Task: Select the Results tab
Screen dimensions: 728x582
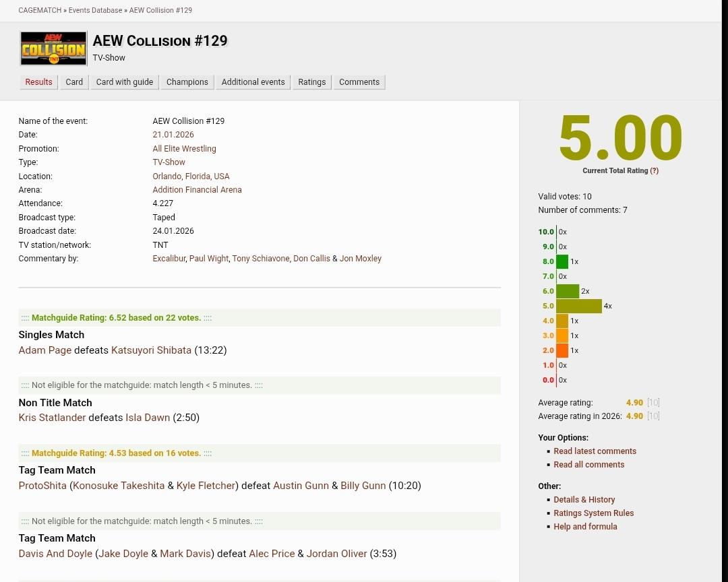Action: click(x=38, y=82)
